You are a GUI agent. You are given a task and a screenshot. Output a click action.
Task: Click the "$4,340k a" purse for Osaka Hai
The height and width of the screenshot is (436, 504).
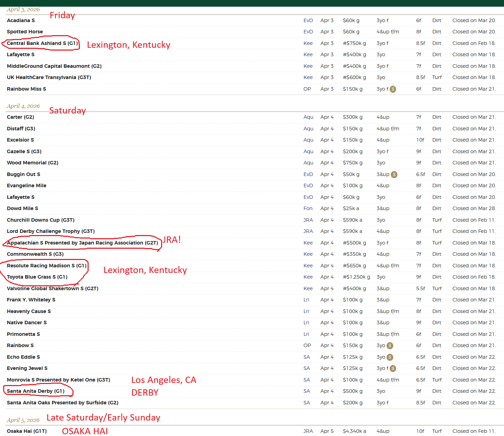click(355, 431)
